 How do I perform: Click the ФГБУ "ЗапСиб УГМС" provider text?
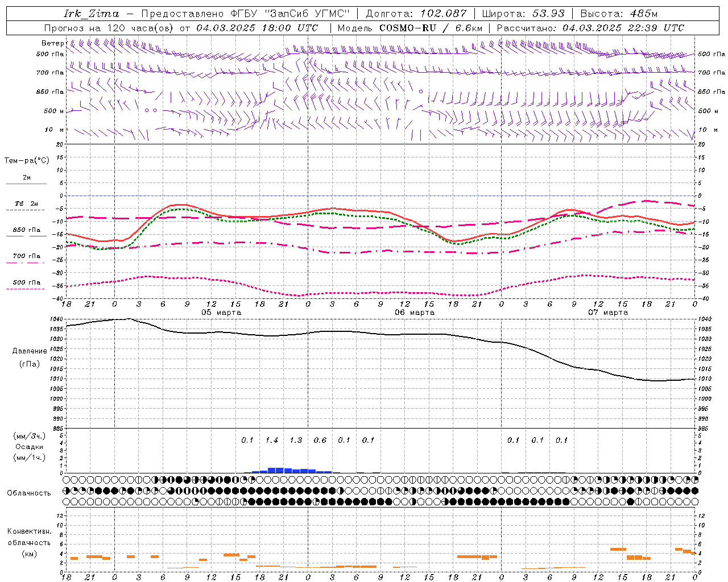tap(291, 14)
